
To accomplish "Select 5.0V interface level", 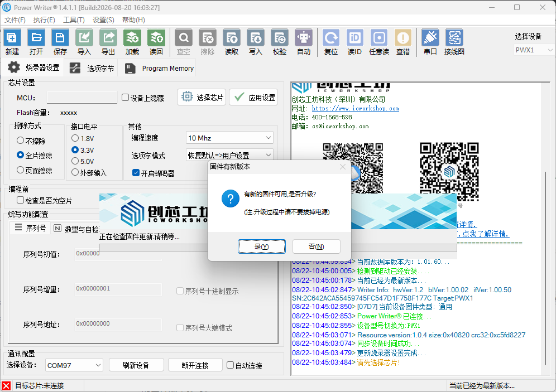I will (x=75, y=161).
